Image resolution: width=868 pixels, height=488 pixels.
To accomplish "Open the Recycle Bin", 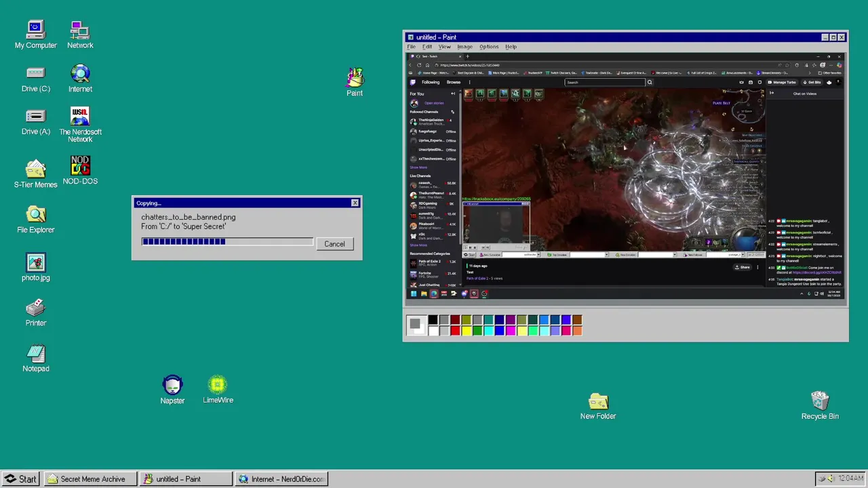I will (x=820, y=406).
